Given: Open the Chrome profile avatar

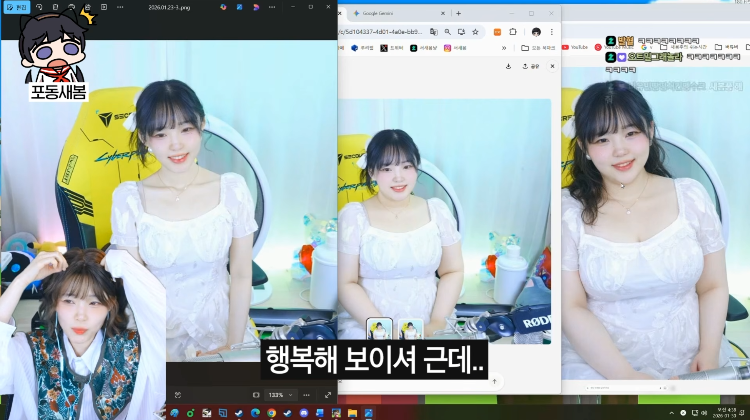Looking at the screenshot, I should pos(536,32).
